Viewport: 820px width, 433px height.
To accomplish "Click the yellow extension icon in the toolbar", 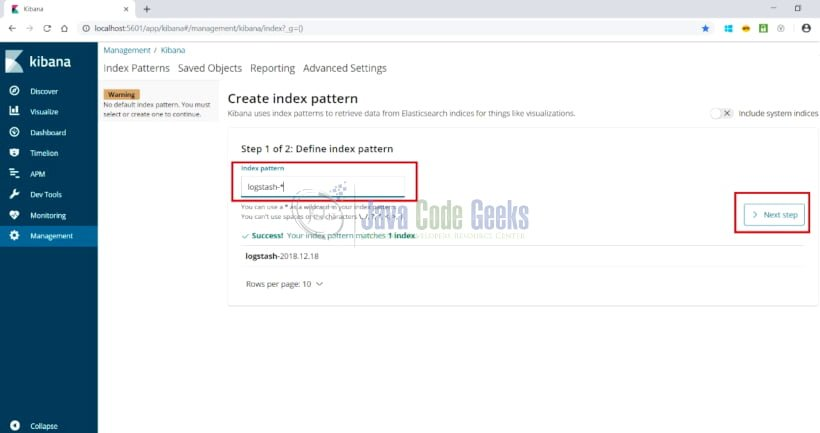I will pyautogui.click(x=746, y=28).
